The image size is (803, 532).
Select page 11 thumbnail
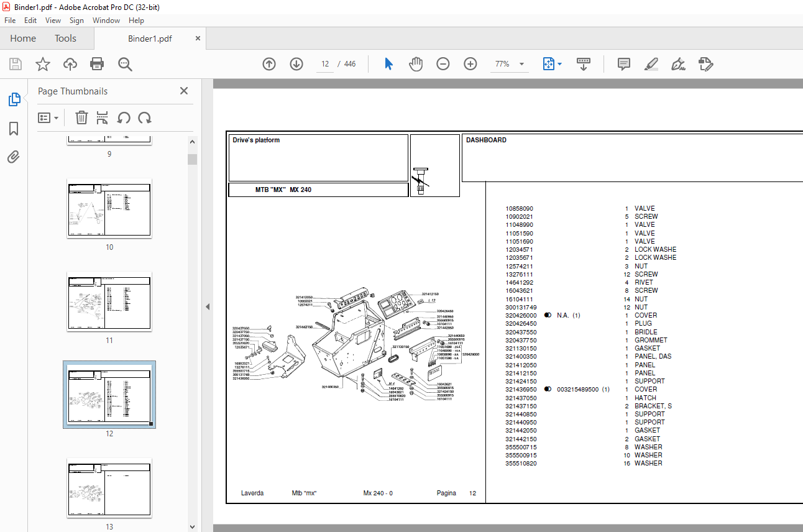click(109, 301)
